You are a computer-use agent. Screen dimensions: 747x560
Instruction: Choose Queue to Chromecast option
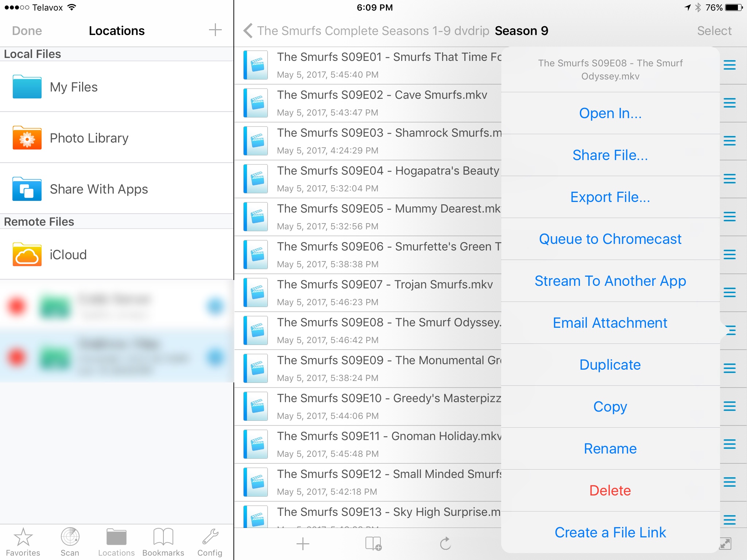(610, 239)
